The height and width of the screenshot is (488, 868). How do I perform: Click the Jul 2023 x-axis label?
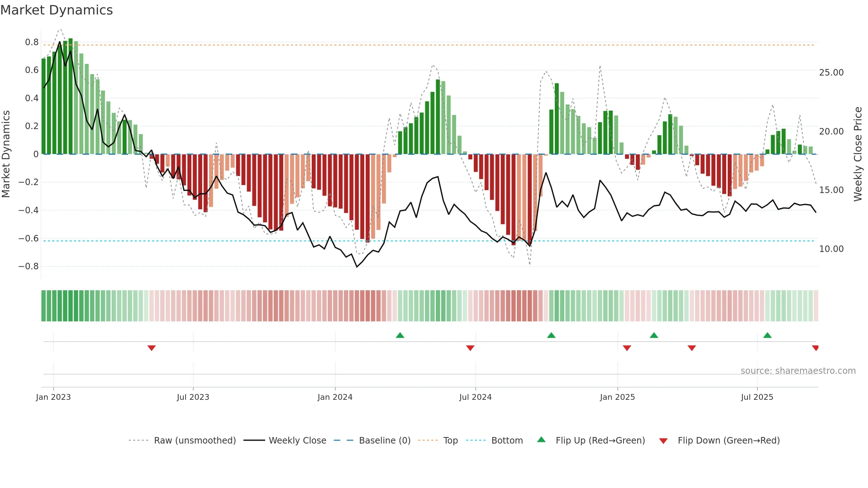[x=193, y=397]
